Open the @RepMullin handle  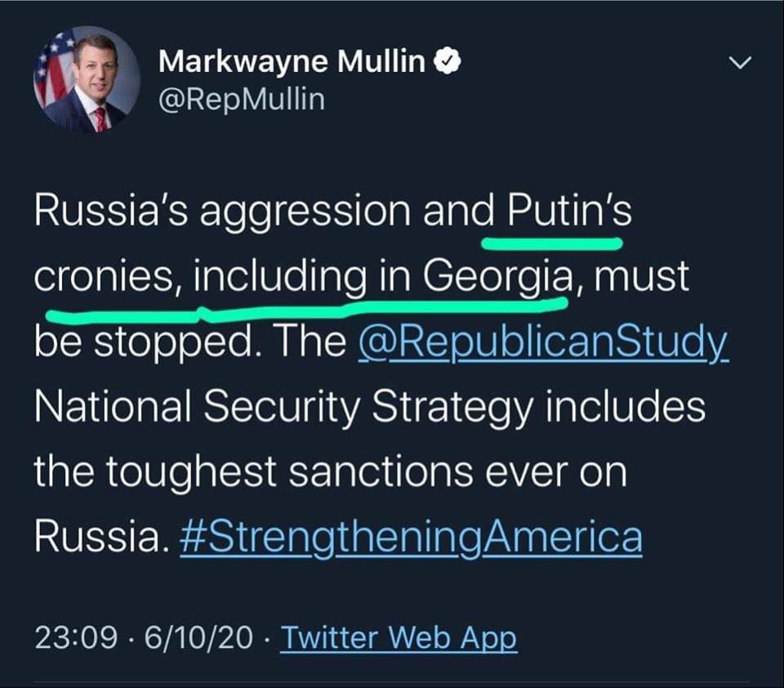pyautogui.click(x=241, y=99)
